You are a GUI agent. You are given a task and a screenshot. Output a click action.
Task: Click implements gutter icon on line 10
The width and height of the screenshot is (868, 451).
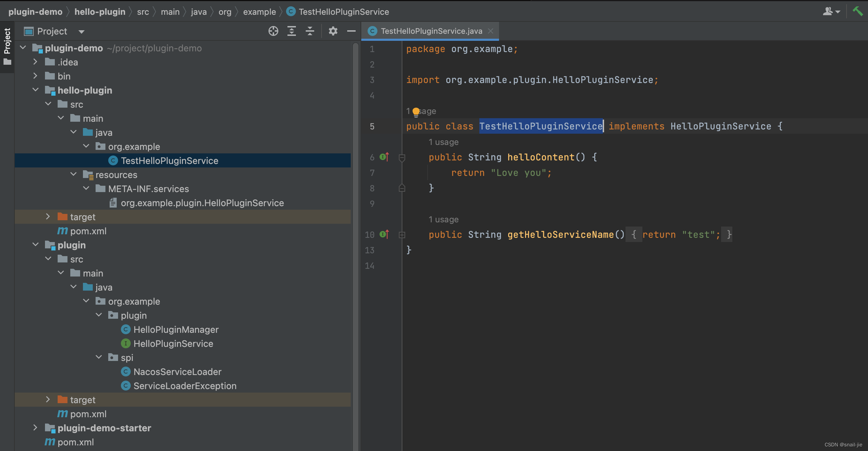click(384, 234)
